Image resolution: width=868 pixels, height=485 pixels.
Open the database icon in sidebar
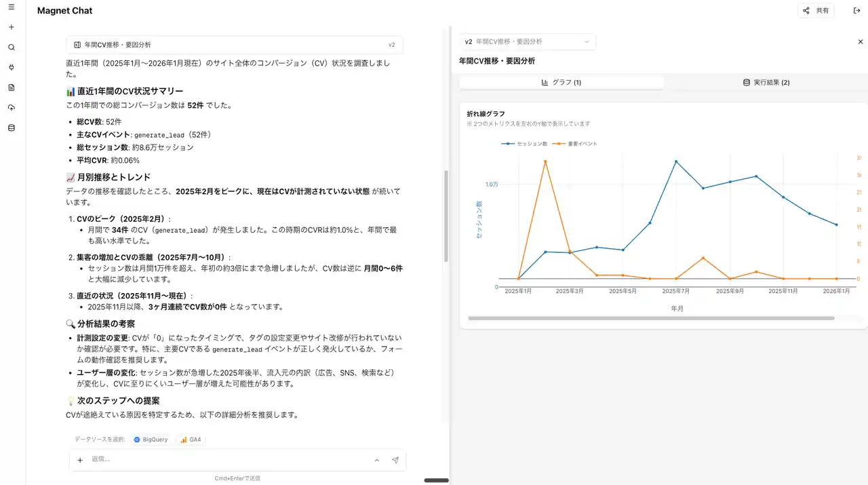[11, 128]
